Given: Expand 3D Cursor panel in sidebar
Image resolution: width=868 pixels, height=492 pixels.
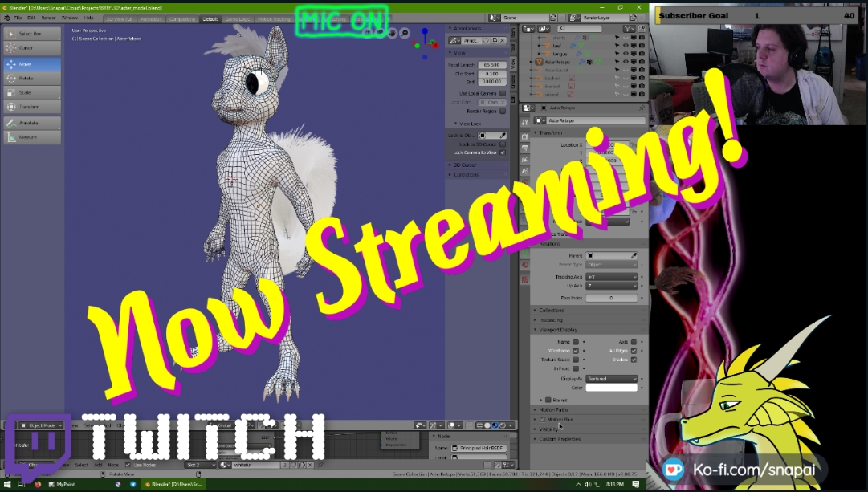Looking at the screenshot, I should (x=477, y=165).
